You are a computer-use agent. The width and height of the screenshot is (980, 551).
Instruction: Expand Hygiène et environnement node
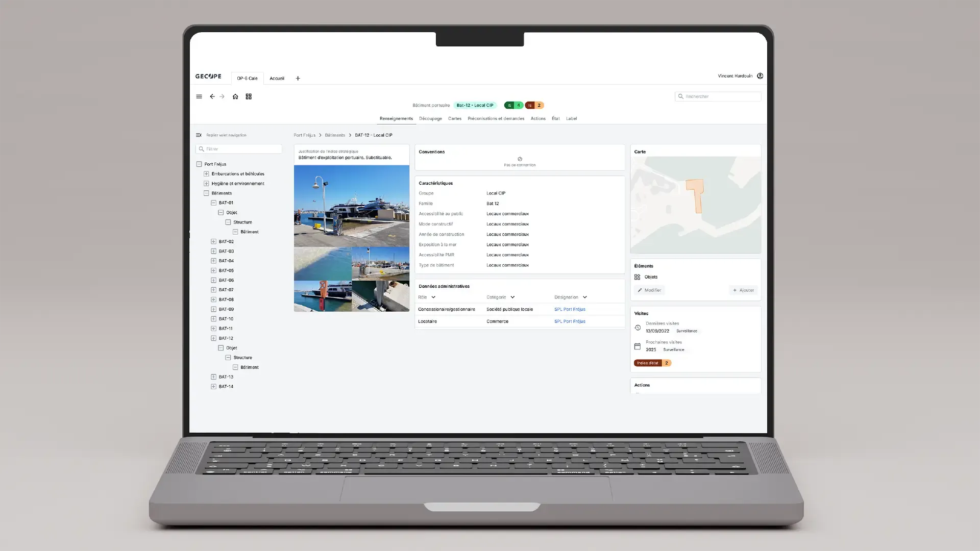point(206,184)
